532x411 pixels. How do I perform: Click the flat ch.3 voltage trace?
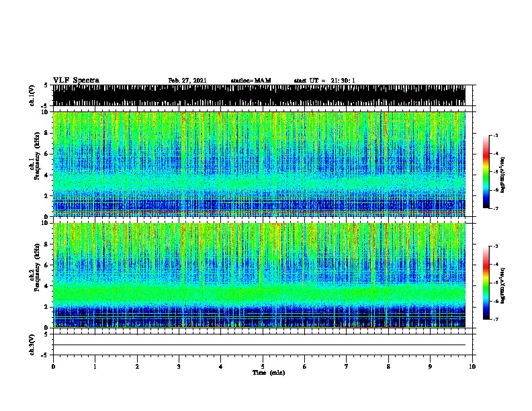click(259, 345)
